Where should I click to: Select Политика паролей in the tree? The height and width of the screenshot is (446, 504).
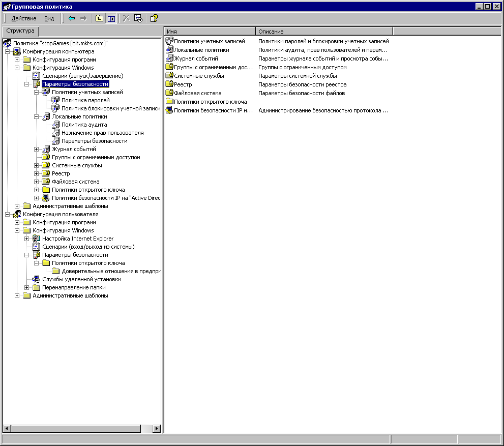coord(85,100)
